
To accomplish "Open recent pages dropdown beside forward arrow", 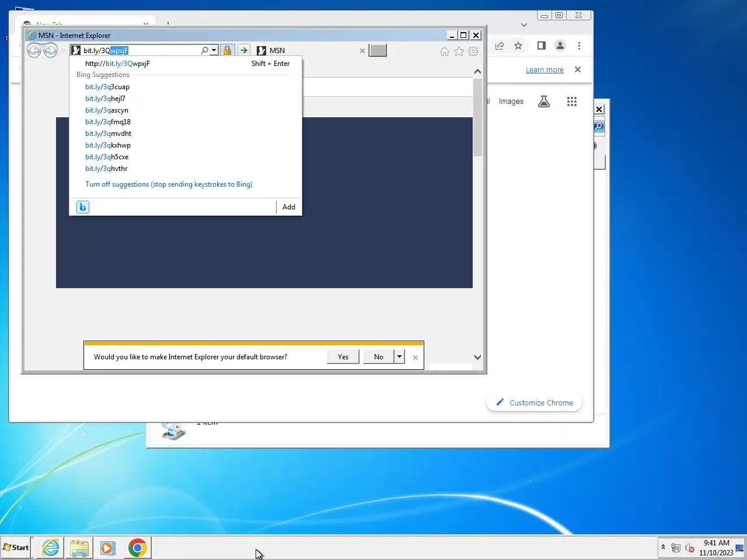I will click(x=63, y=51).
